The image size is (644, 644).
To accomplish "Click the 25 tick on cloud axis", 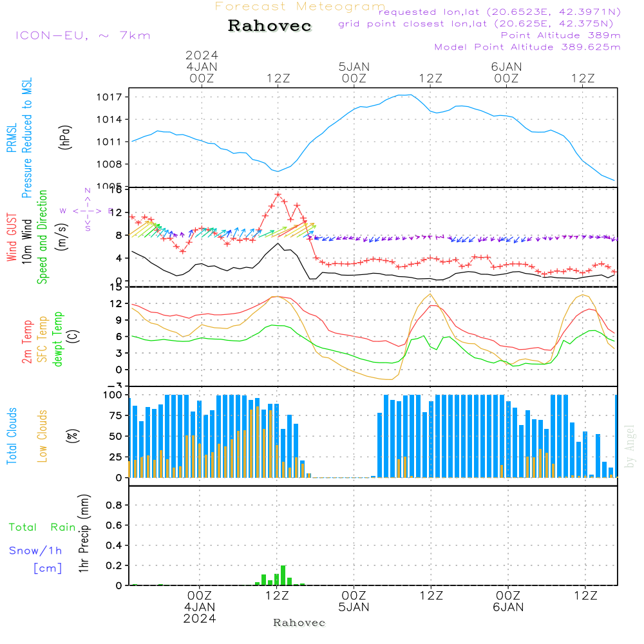I will [116, 457].
